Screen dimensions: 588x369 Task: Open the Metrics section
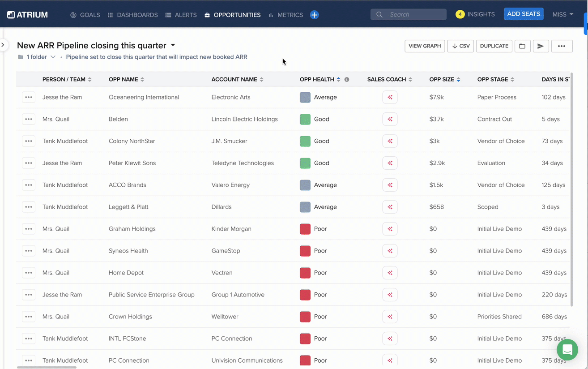tap(285, 15)
